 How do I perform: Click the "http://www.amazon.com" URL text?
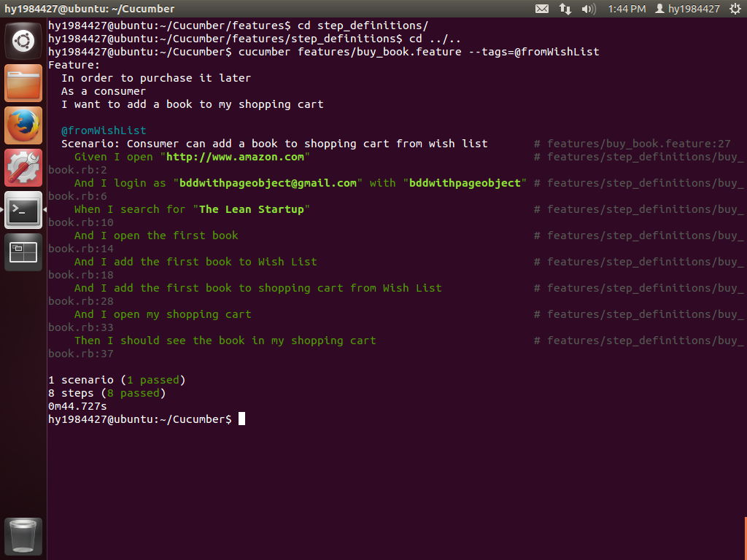235,157
